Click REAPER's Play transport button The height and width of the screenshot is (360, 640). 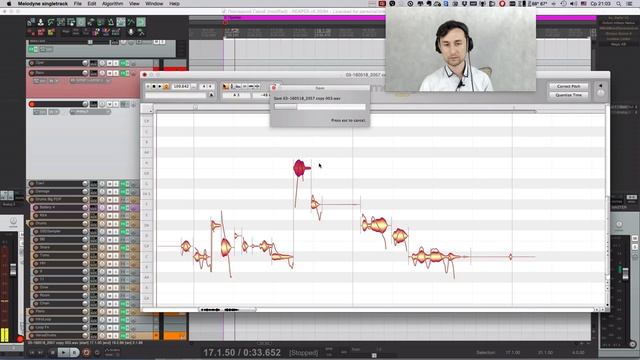pyautogui.click(x=63, y=352)
